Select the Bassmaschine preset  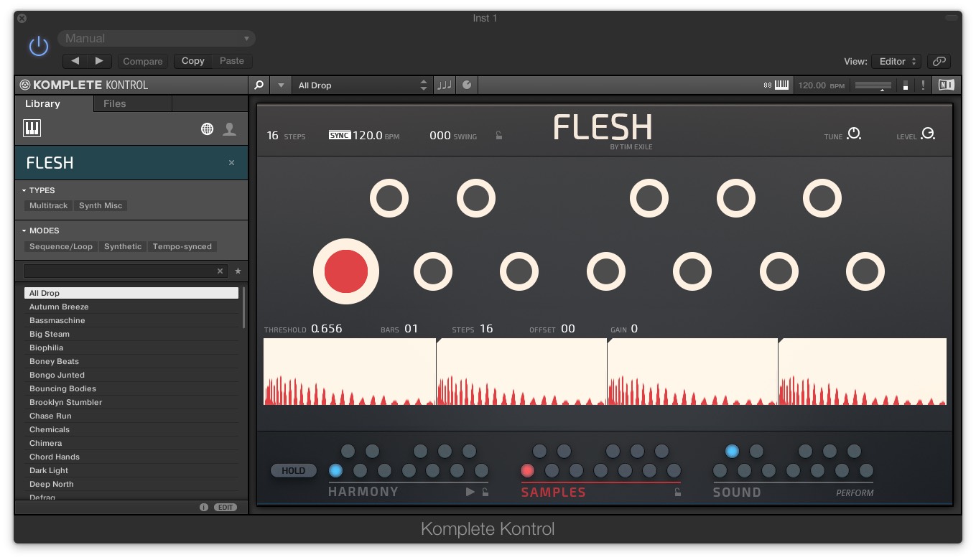click(131, 320)
